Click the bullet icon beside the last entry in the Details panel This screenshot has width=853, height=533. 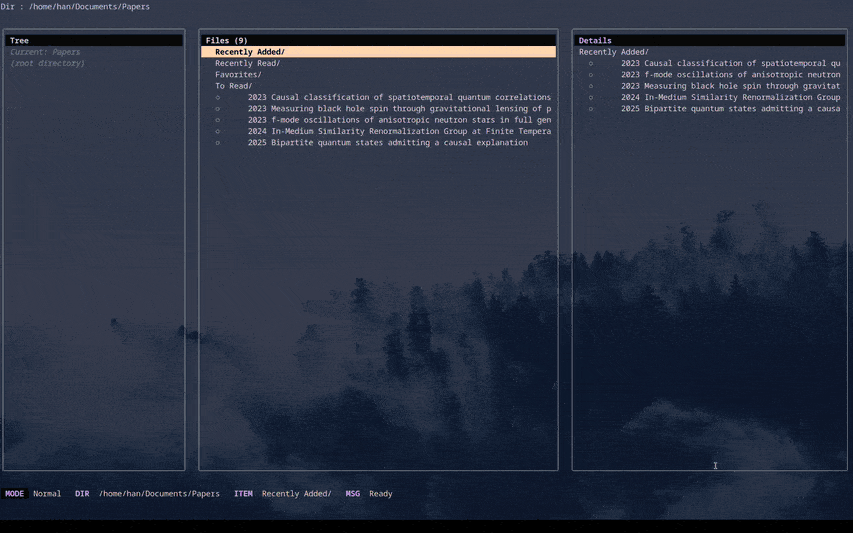(591, 109)
